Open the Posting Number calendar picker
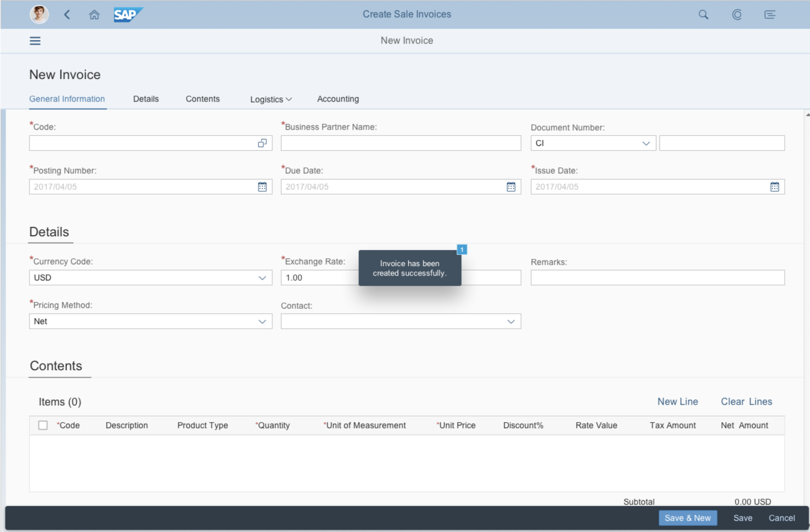 tap(262, 187)
